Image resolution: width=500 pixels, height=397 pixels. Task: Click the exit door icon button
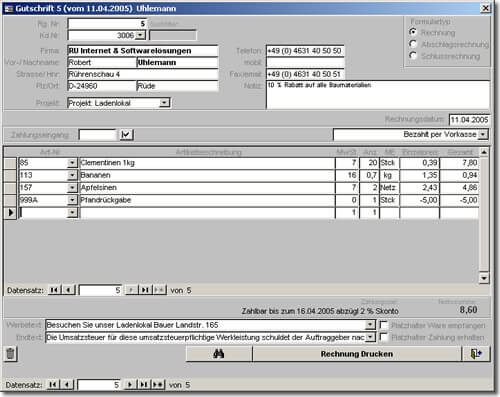(476, 354)
